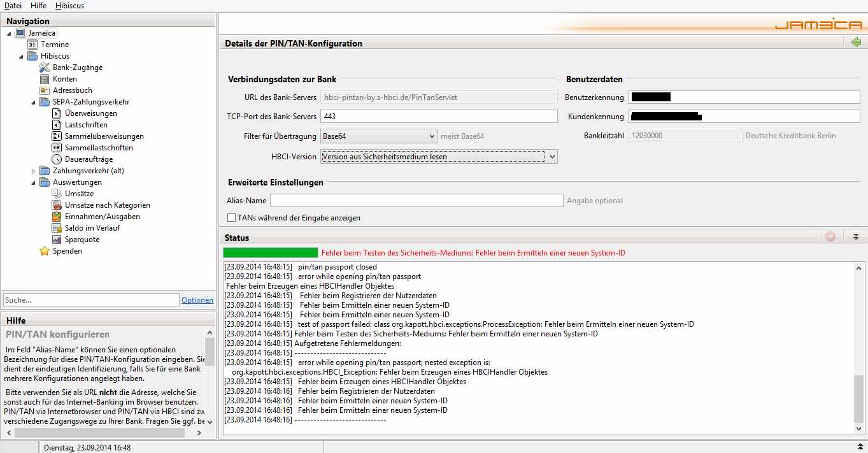Open the Datei menu
Viewport: 868px width, 453px height.
click(x=13, y=6)
